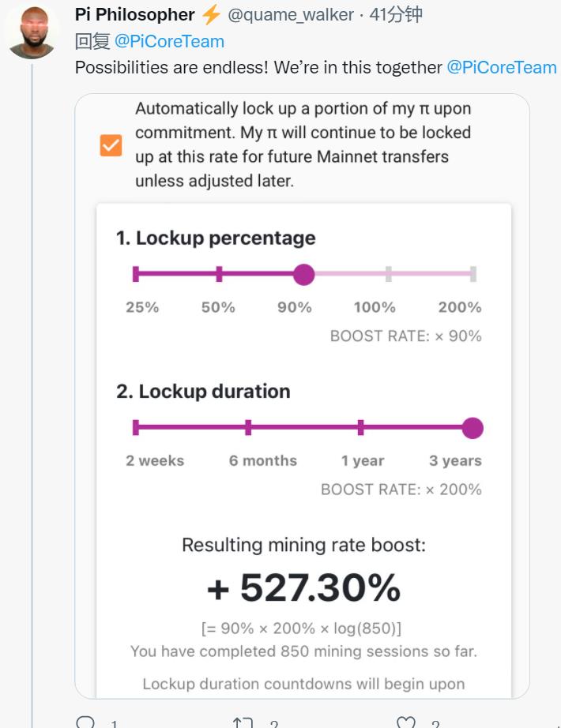This screenshot has height=728, width=561.
Task: Like the tweet with heart icon
Action: 406,722
